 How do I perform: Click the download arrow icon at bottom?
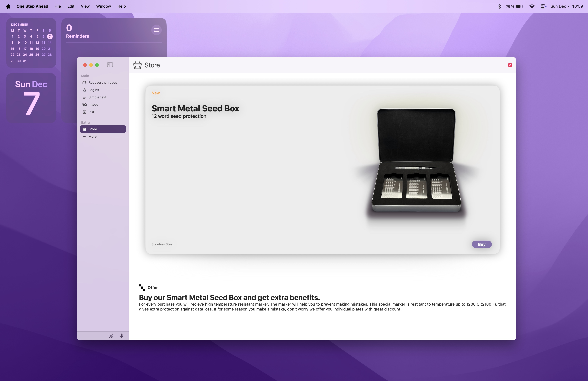tap(122, 336)
